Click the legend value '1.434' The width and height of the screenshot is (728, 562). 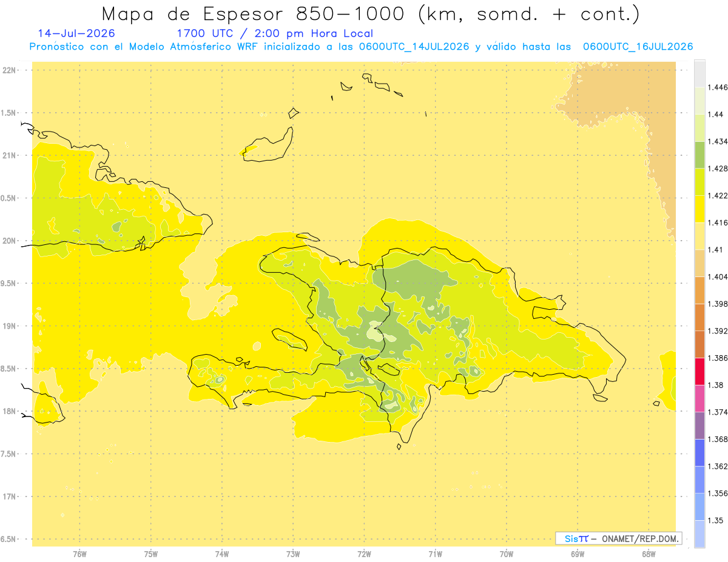pyautogui.click(x=718, y=141)
